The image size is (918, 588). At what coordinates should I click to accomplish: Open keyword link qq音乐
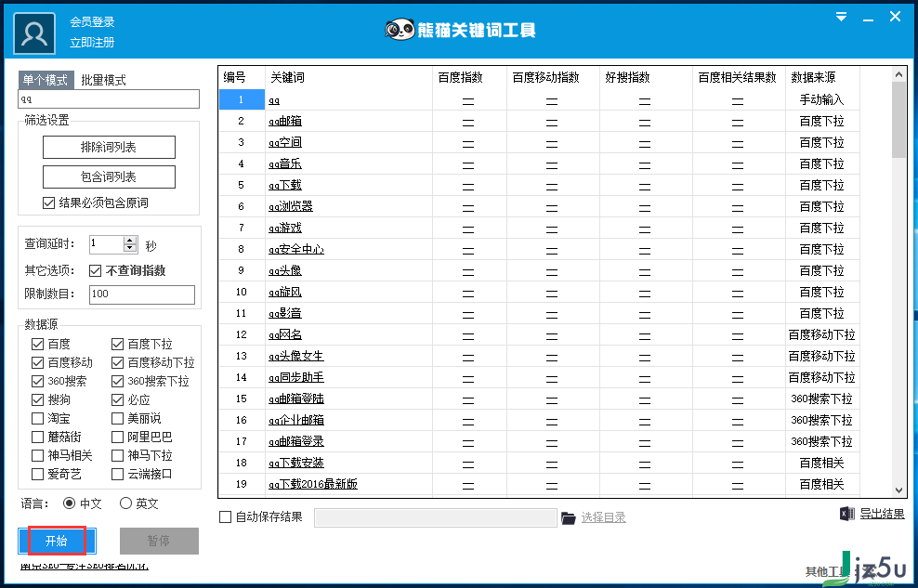click(x=285, y=164)
